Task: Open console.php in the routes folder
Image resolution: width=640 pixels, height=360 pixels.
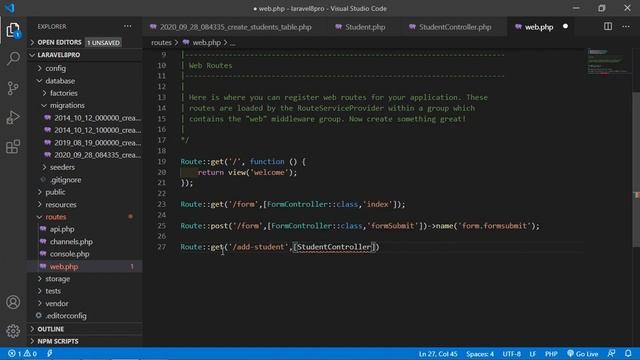Action: point(69,254)
